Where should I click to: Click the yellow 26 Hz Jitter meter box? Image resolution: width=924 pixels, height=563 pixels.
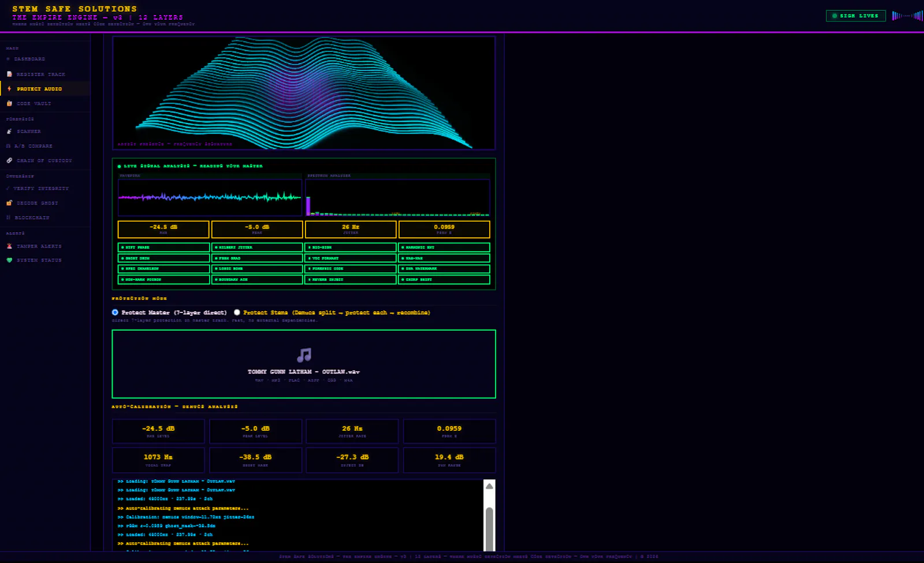(351, 229)
